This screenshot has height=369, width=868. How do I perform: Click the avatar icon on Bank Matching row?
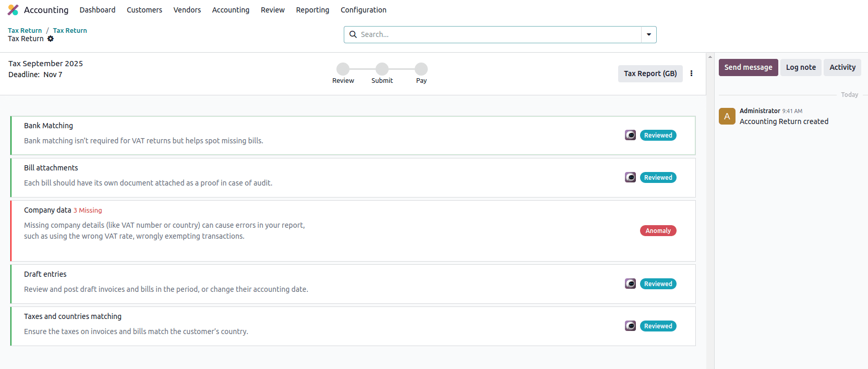[630, 135]
